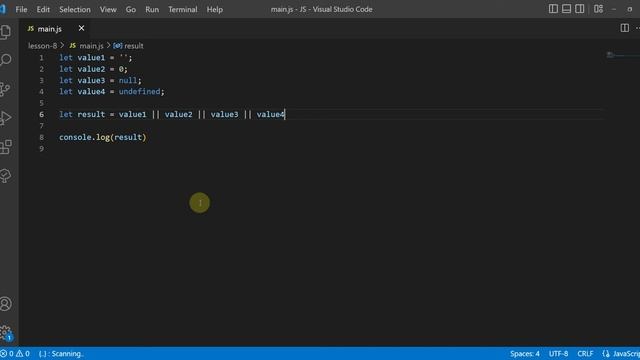Toggle the primary side bar layout icon

pyautogui.click(x=553, y=9)
